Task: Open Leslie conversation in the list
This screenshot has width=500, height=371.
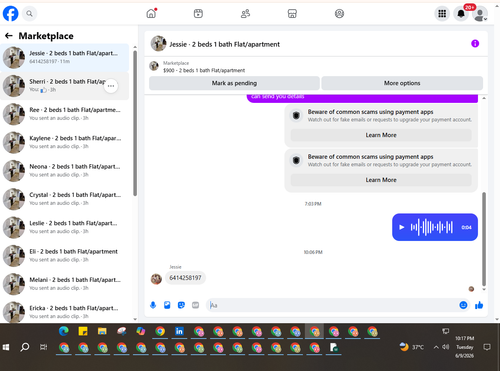Action: (x=65, y=227)
